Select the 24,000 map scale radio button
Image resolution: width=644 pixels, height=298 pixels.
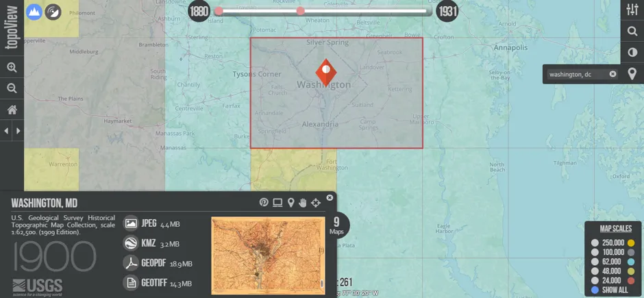tap(595, 281)
